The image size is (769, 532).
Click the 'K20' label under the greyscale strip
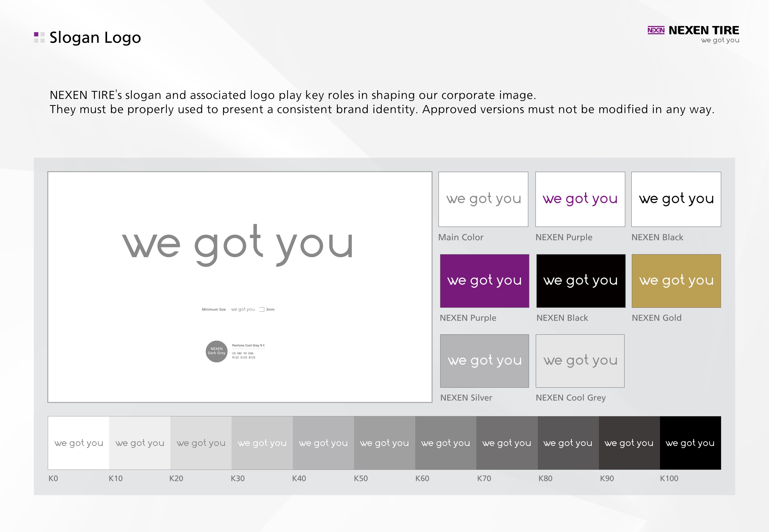coord(176,478)
